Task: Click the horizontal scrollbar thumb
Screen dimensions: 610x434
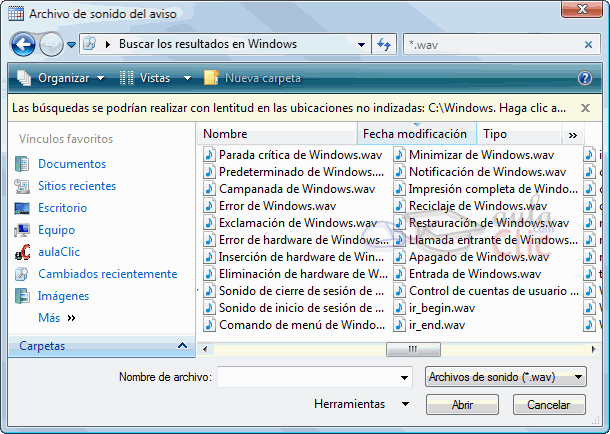Action: [x=413, y=349]
